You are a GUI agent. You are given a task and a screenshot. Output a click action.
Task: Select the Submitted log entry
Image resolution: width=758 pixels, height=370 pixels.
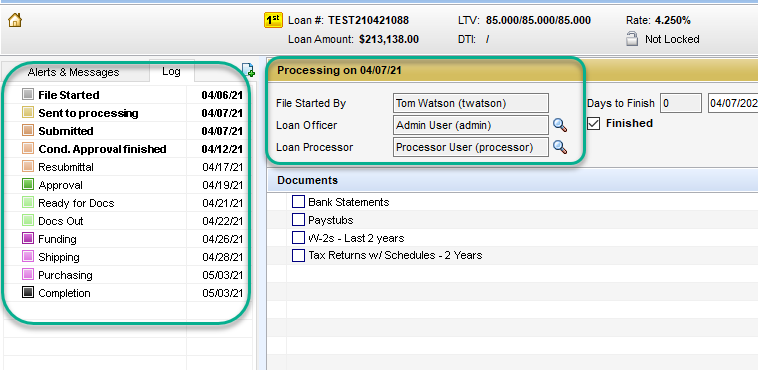click(128, 131)
